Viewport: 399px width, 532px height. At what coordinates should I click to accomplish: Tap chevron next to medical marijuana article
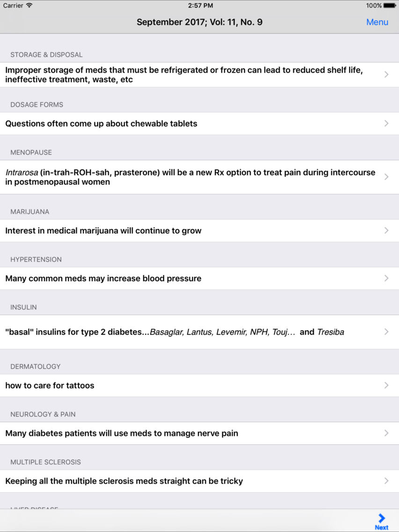pyautogui.click(x=386, y=230)
